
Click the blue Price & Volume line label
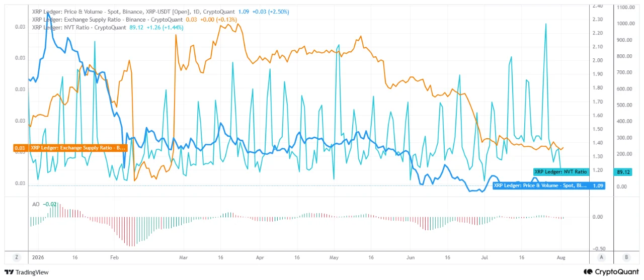(x=540, y=185)
